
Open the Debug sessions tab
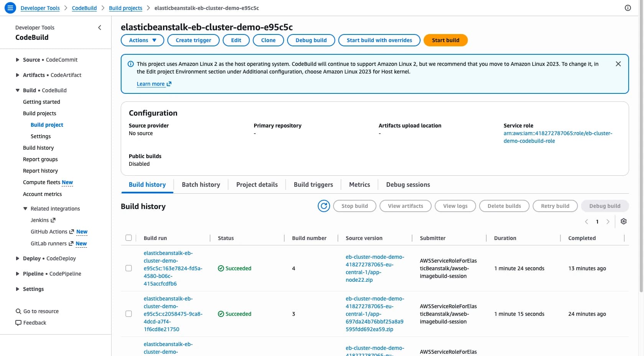pyautogui.click(x=408, y=185)
